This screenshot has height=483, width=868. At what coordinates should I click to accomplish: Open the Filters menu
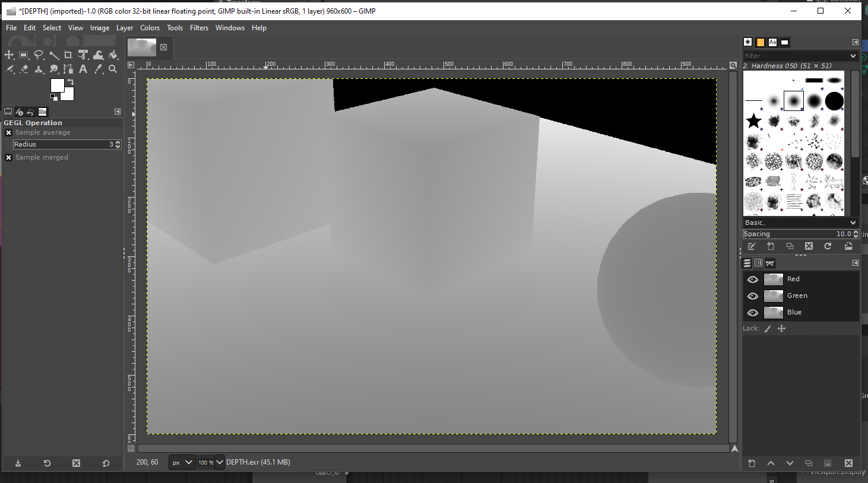(x=199, y=28)
